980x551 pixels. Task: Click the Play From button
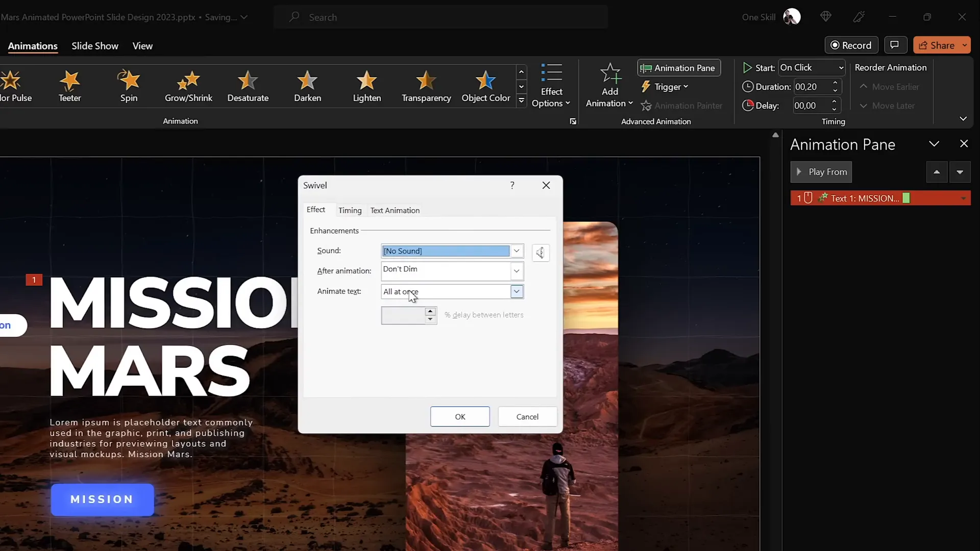tap(821, 172)
